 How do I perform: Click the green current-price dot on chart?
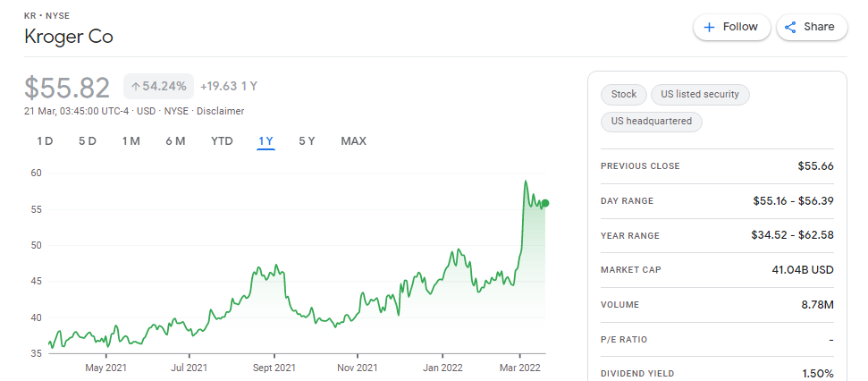point(545,203)
